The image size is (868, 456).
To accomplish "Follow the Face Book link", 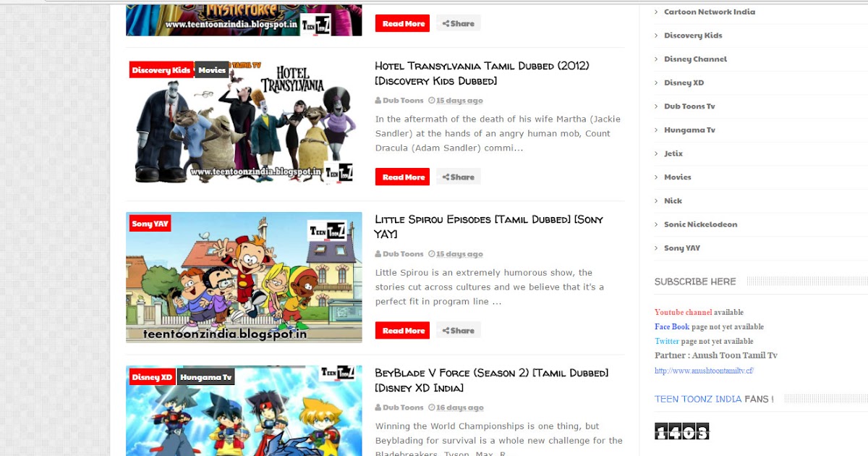I will 672,327.
